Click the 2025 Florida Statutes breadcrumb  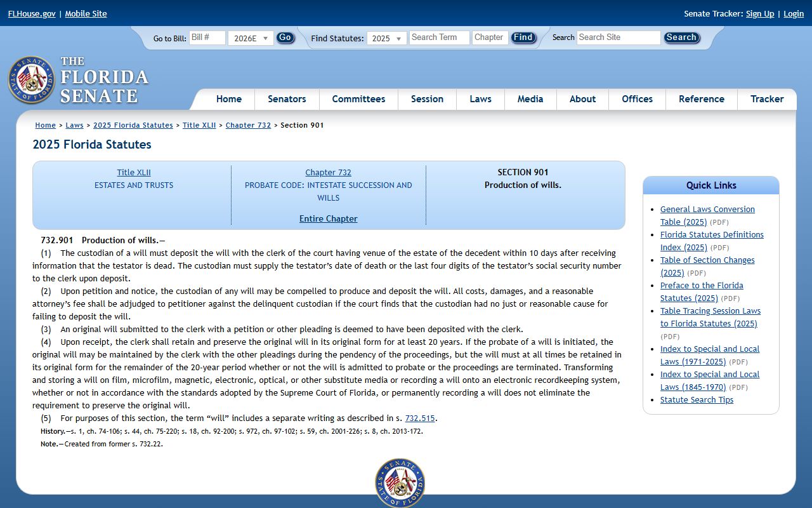pos(133,125)
